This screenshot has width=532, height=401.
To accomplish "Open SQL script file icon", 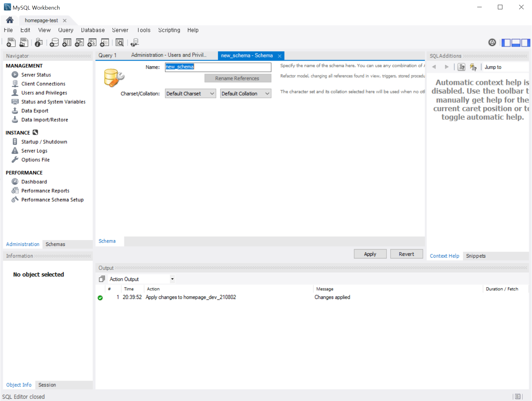I will pos(24,43).
